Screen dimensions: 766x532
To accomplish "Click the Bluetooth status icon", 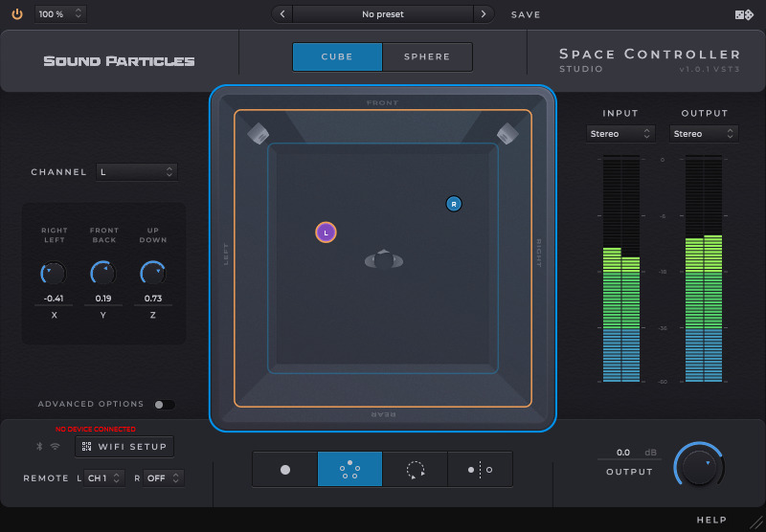I will 39,446.
